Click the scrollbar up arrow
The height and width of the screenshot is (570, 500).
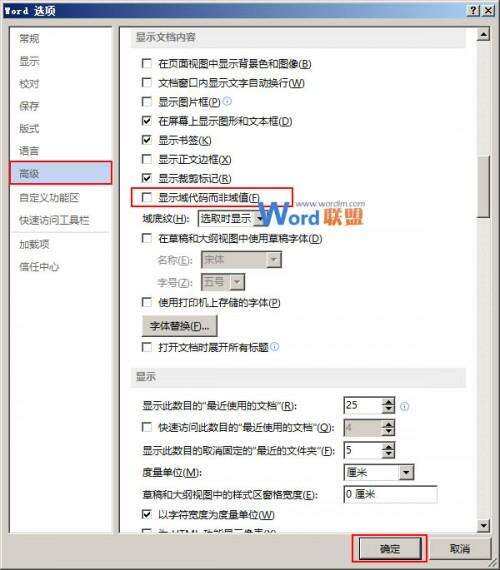pos(483,35)
